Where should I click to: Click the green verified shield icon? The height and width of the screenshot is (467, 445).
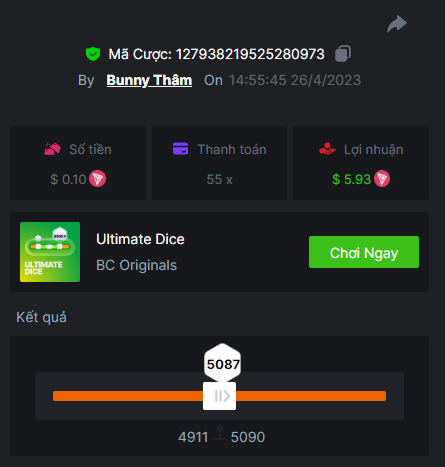93,54
